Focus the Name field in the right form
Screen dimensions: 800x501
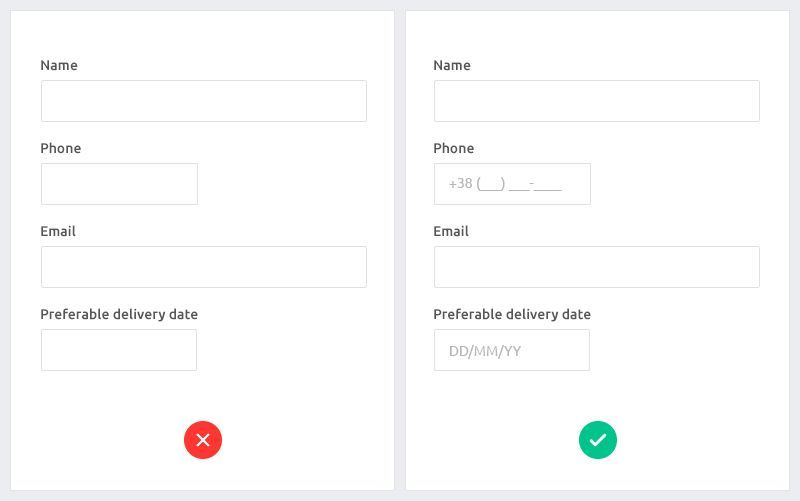pos(596,101)
